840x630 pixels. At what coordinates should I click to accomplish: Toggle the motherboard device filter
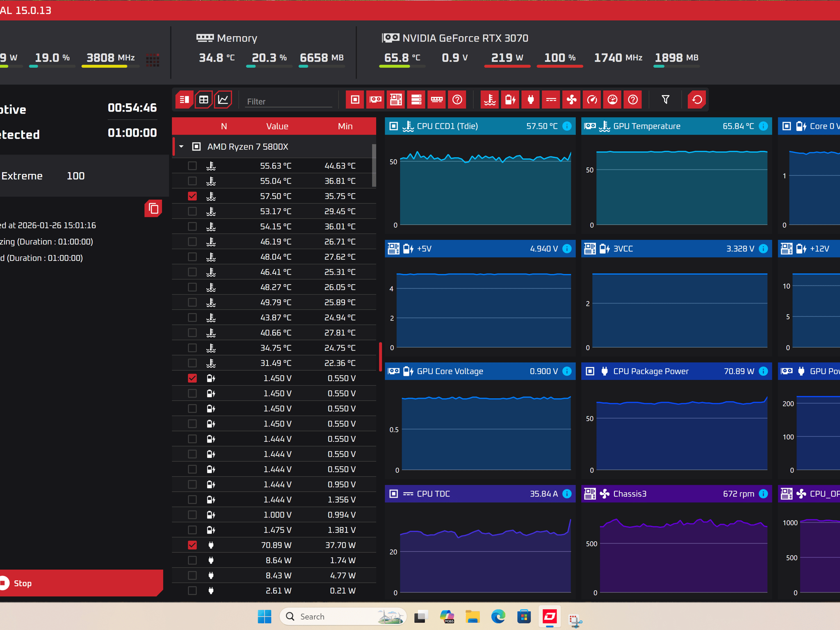[x=396, y=100]
